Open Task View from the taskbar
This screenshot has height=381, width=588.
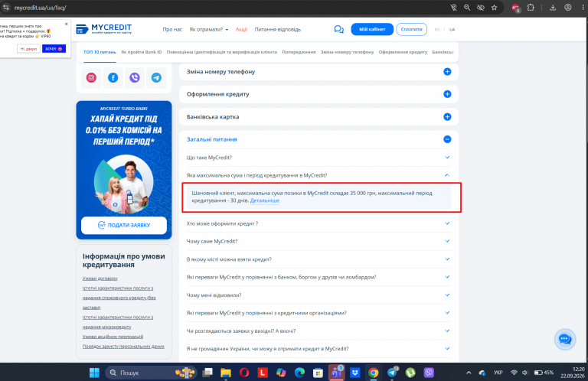207,373
